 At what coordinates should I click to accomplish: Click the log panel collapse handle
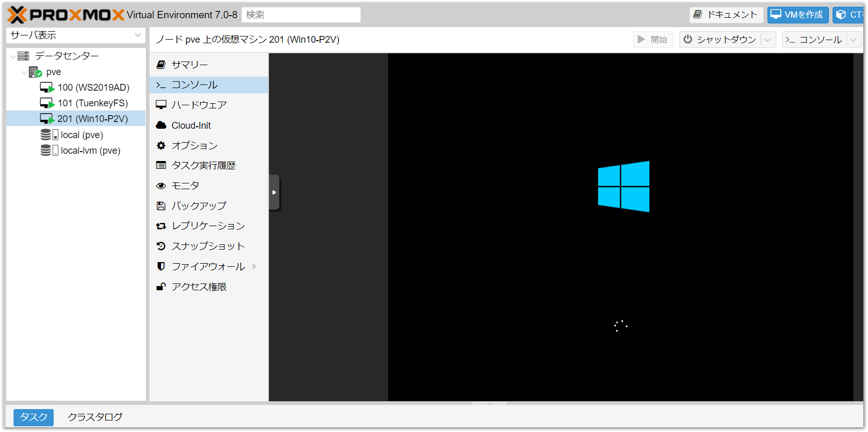point(489,403)
